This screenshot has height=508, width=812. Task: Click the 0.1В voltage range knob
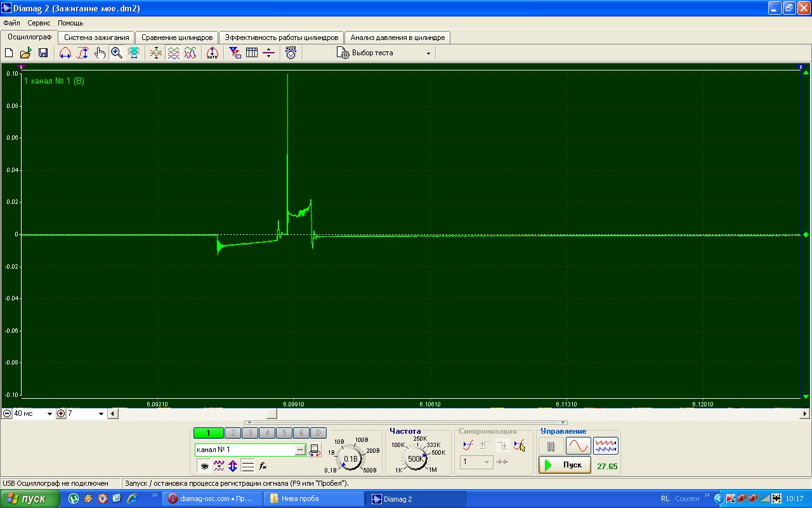[x=350, y=458]
